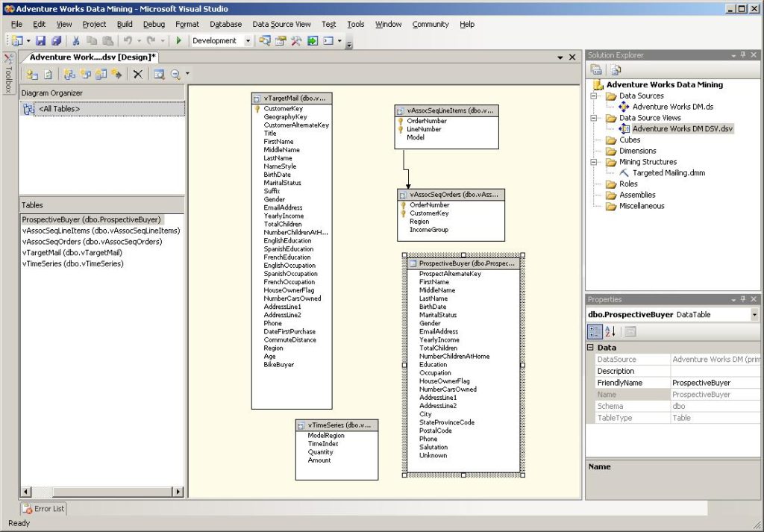Click the Find Table icon

pyautogui.click(x=160, y=75)
